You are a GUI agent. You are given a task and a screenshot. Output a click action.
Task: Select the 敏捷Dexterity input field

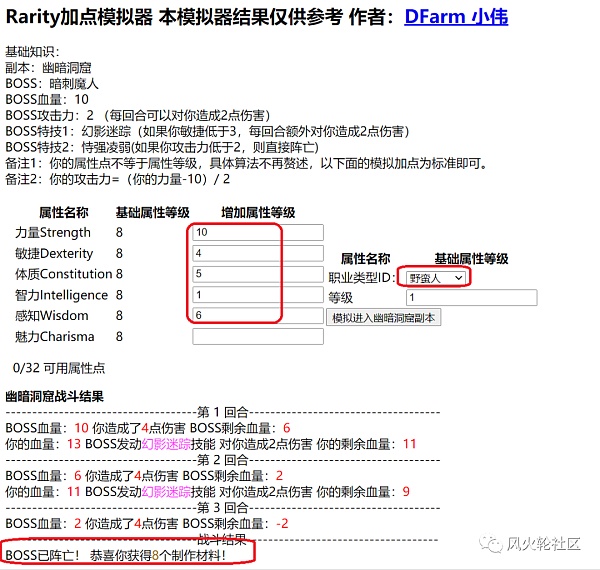(x=257, y=253)
